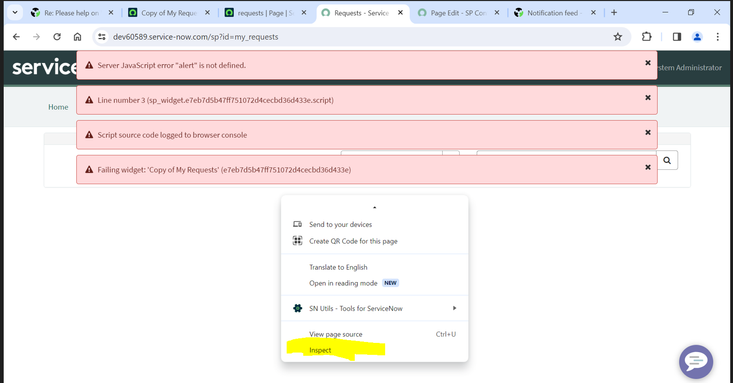Click the Home breadcrumb link
This screenshot has width=733, height=383.
[x=58, y=107]
